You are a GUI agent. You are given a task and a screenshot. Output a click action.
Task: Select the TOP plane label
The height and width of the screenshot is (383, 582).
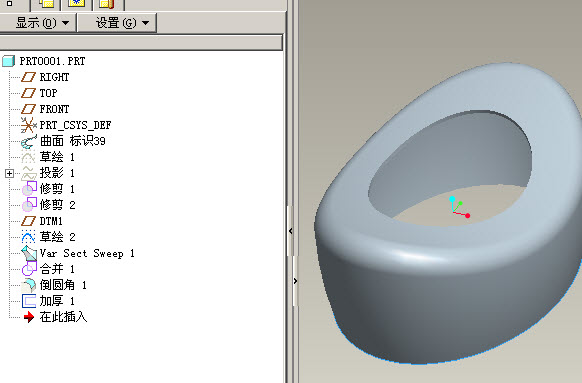[48, 93]
